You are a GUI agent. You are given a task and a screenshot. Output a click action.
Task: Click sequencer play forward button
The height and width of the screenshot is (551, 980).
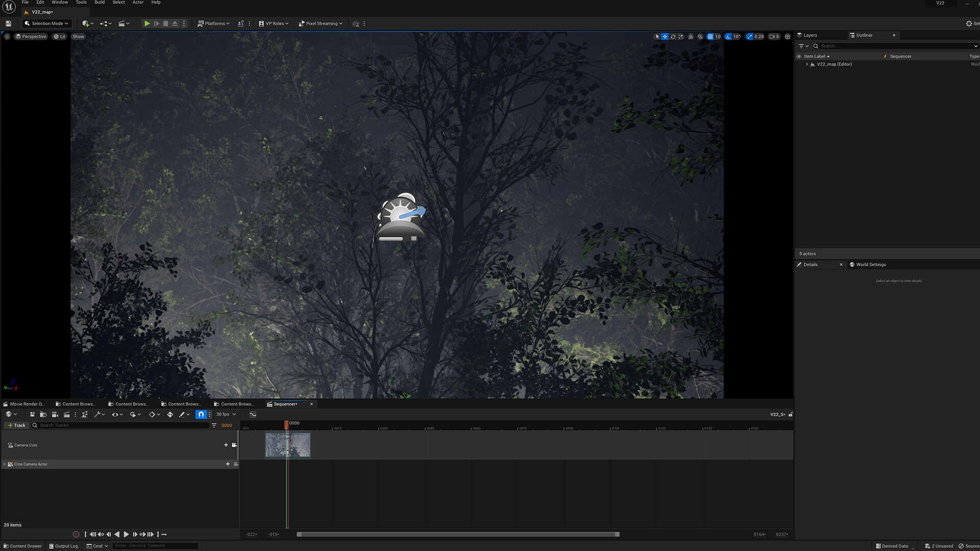point(126,534)
